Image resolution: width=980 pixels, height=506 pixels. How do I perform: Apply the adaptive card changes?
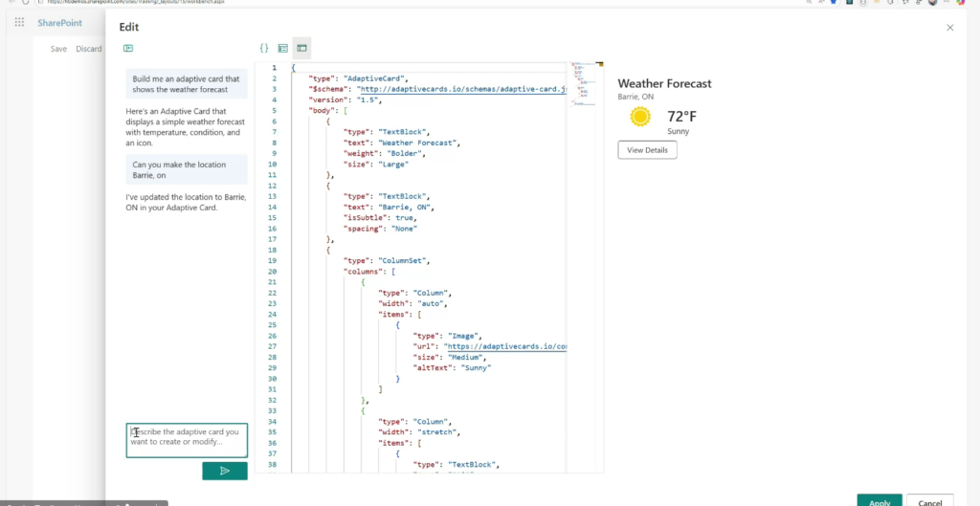click(880, 501)
